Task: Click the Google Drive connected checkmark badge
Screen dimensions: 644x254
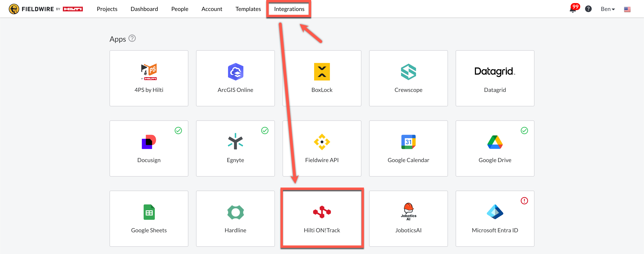Action: point(524,130)
